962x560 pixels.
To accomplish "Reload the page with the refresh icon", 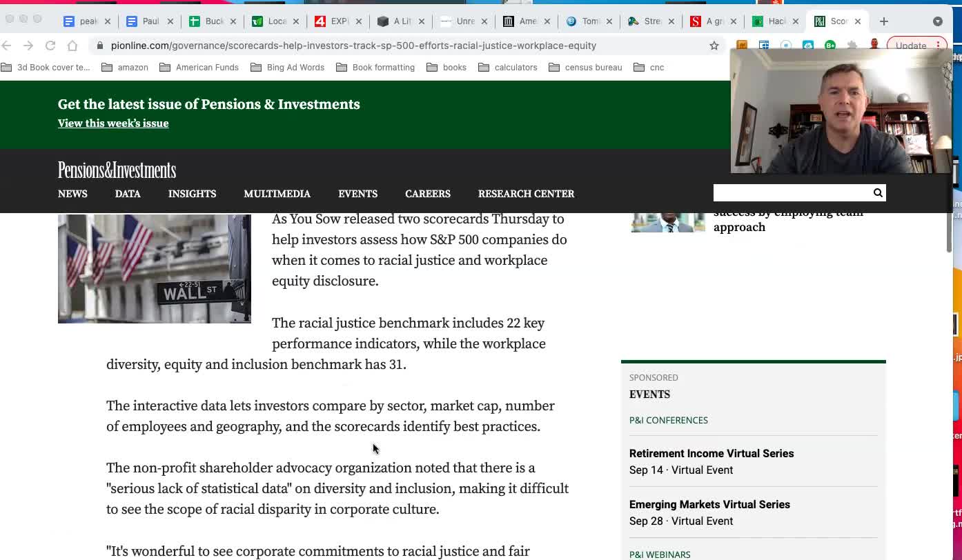I will click(x=50, y=46).
